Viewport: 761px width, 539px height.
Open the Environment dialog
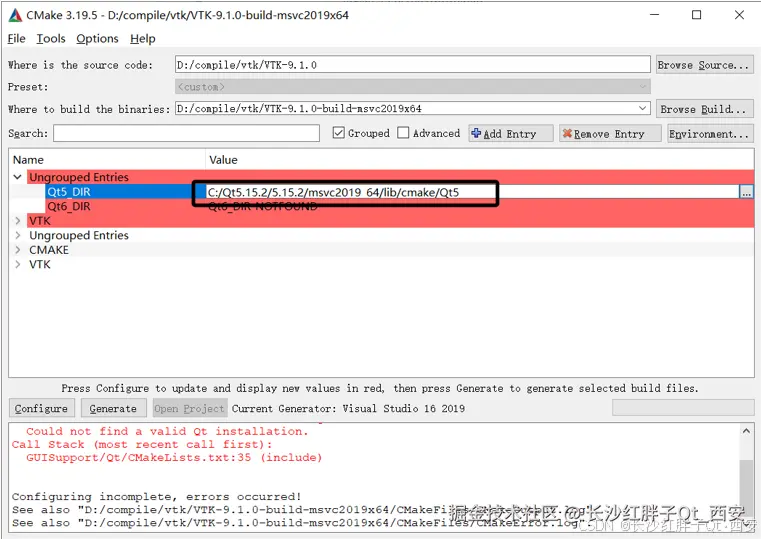[x=710, y=133]
